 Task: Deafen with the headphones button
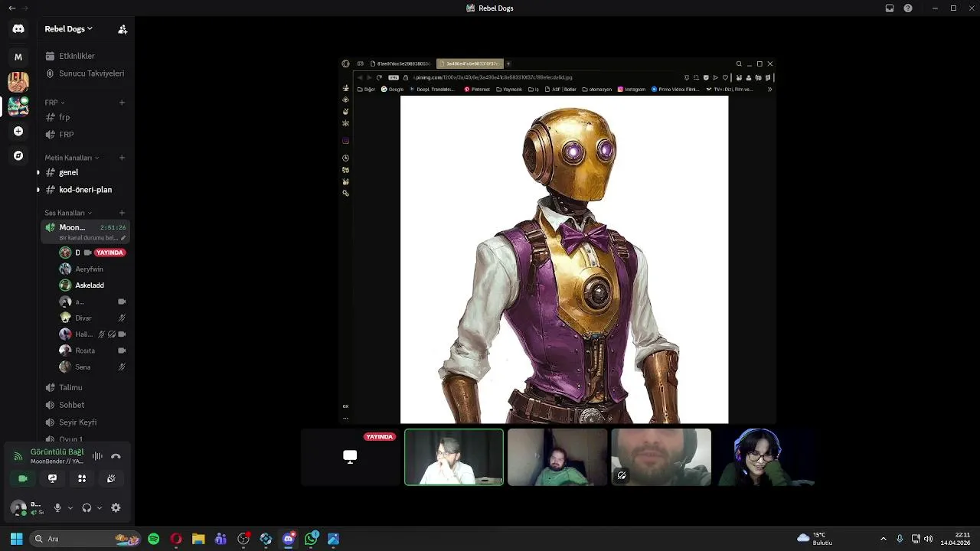point(87,507)
